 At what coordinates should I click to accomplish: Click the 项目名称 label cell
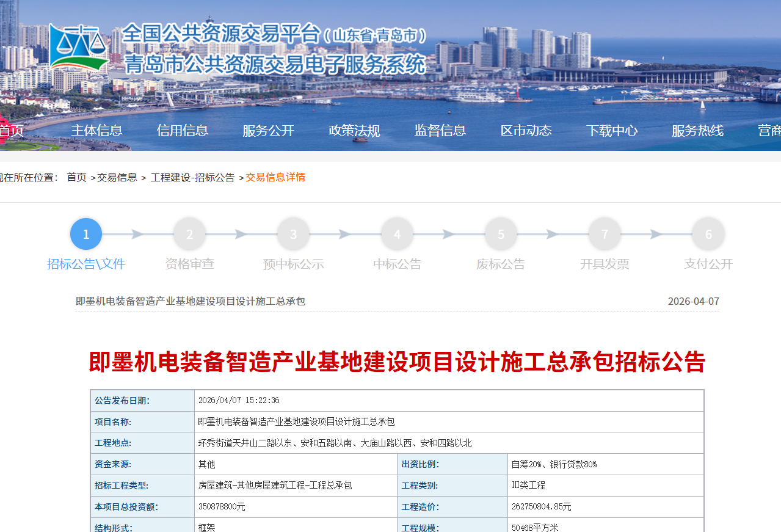tap(142, 422)
